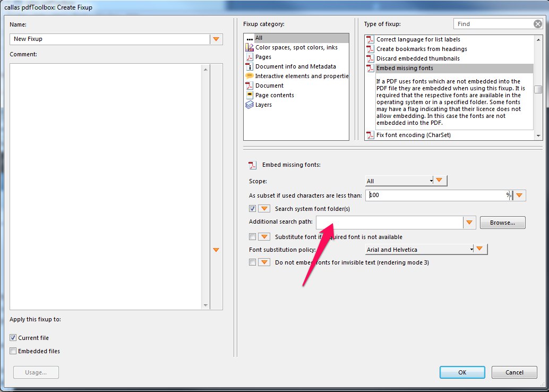This screenshot has height=392, width=549.
Task: Open the Font substitution policy orange variable arrow
Action: coord(479,249)
